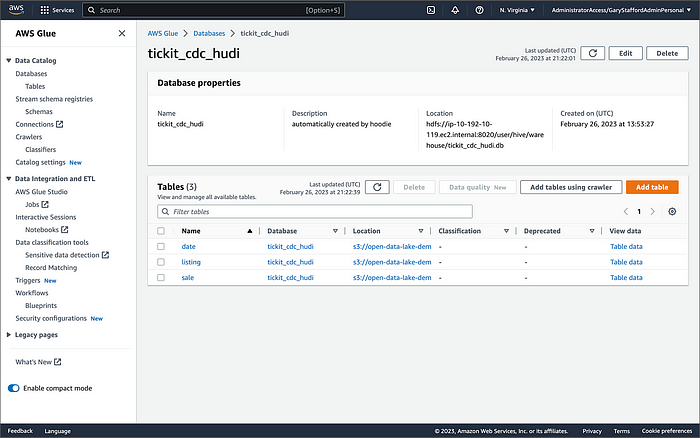This screenshot has width=700, height=438.
Task: Open Tables in the sidebar
Action: pos(35,86)
